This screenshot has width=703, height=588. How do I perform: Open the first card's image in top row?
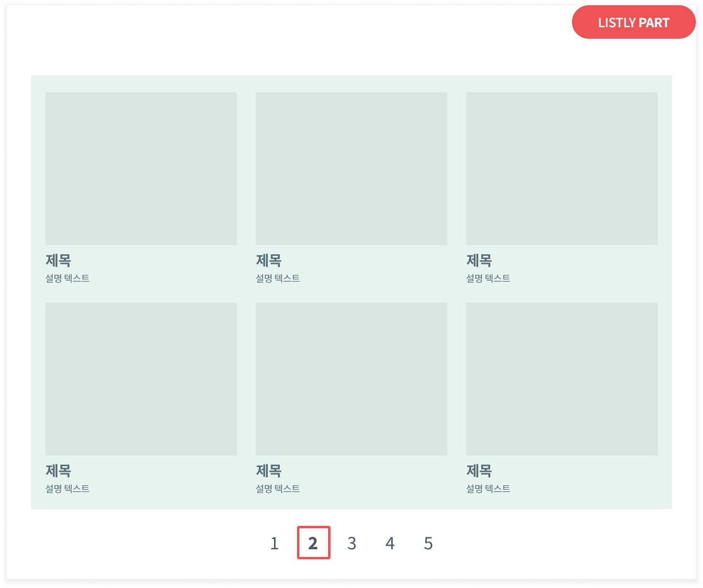click(141, 168)
